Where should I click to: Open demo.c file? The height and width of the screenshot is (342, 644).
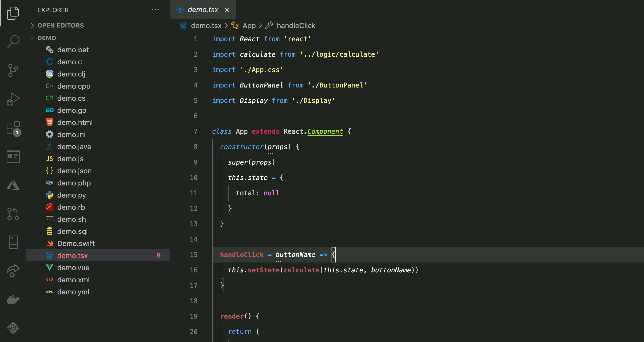(x=98, y=62)
